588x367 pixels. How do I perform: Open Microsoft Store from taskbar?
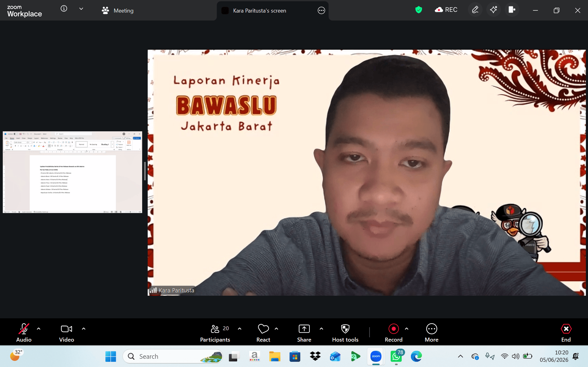[295, 357]
